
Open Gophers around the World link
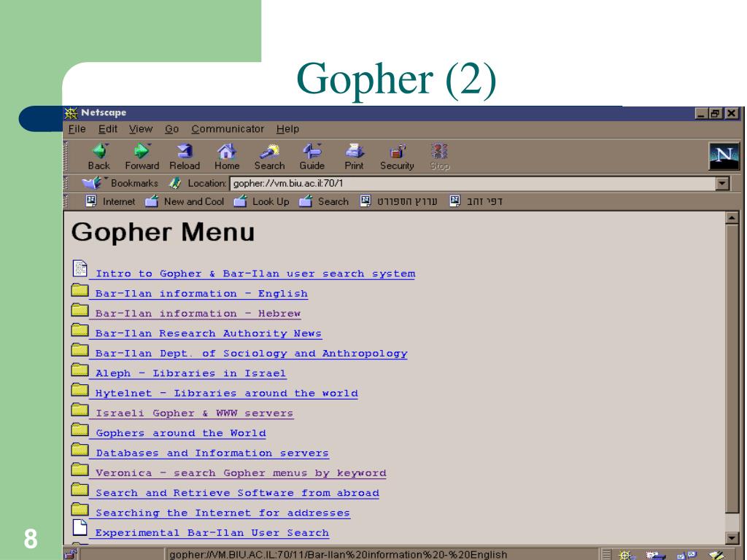click(181, 433)
